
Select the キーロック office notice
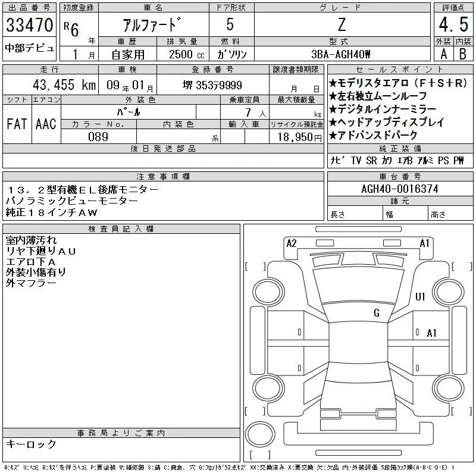coord(31,444)
